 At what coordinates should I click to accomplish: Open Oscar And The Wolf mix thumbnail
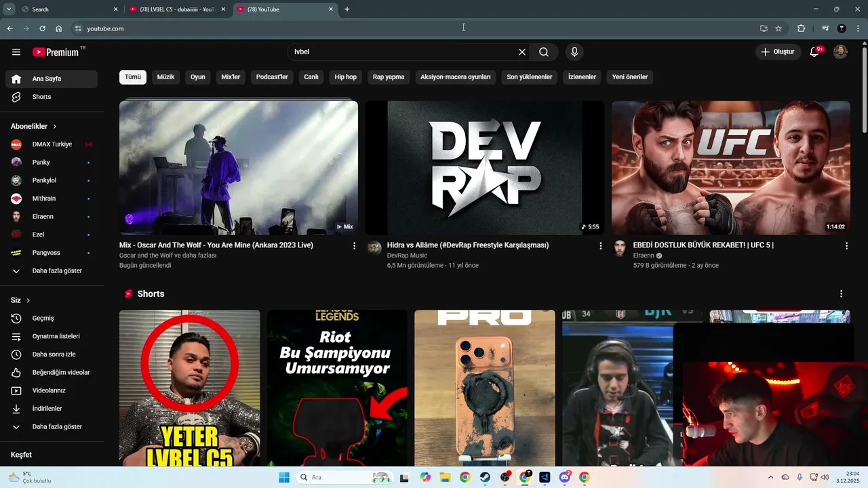[239, 168]
